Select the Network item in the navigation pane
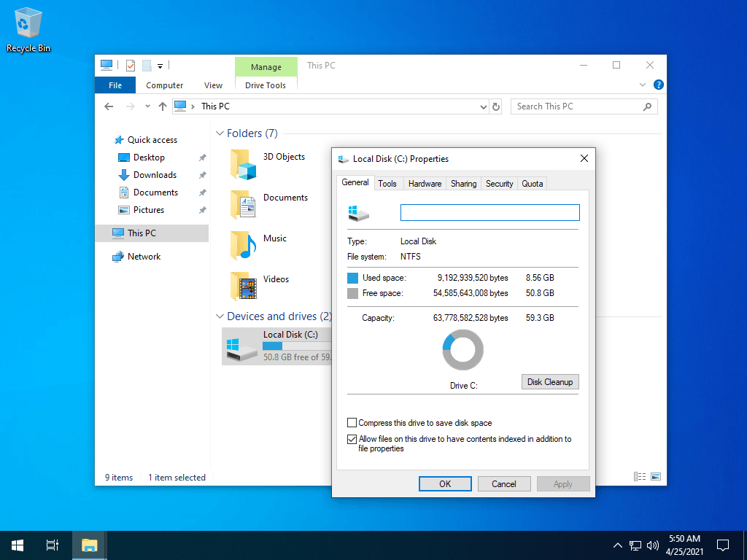The height and width of the screenshot is (560, 747). point(143,256)
